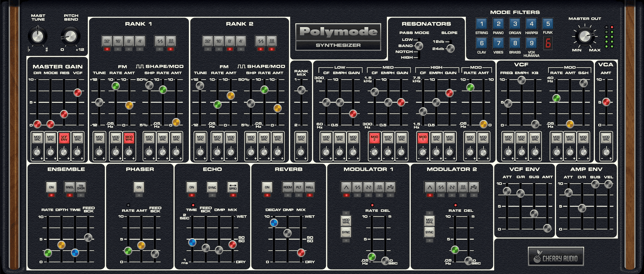Select mode filter 1 STRING
The image size is (644, 274).
click(482, 24)
